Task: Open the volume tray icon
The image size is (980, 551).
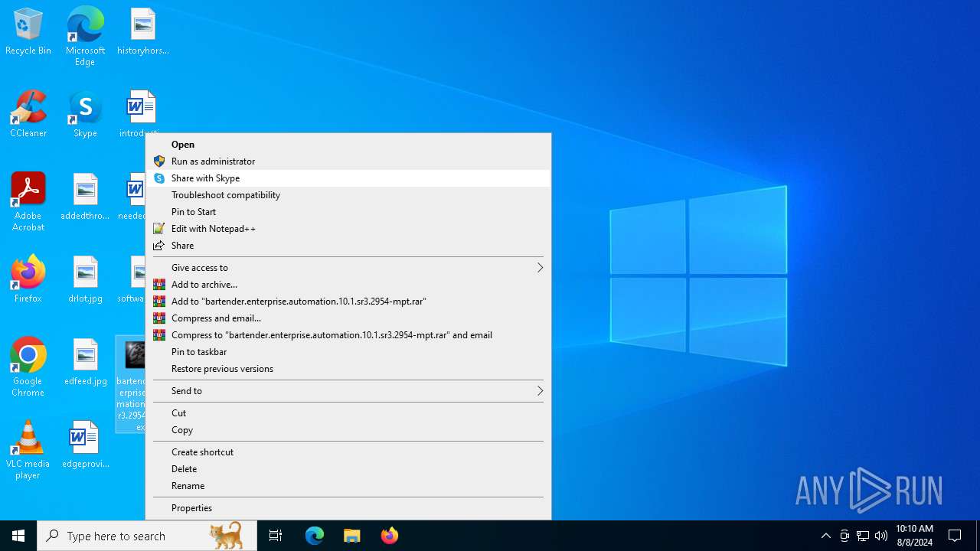Action: [x=881, y=536]
